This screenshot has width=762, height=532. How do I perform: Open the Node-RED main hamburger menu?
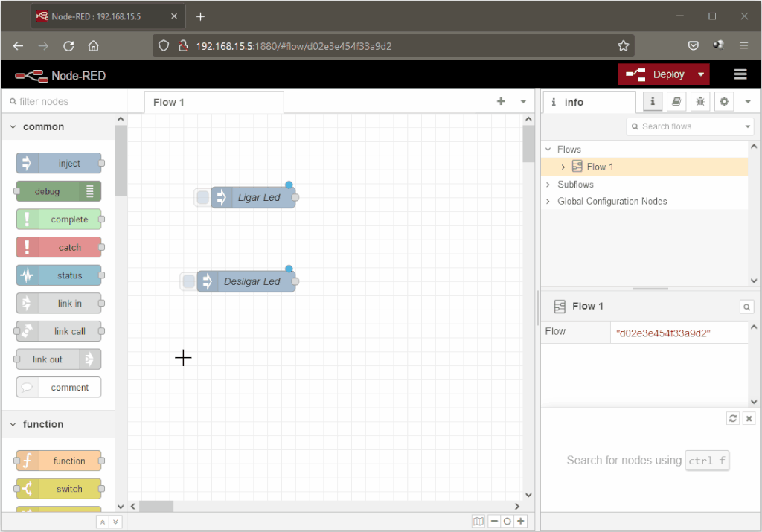tap(740, 74)
